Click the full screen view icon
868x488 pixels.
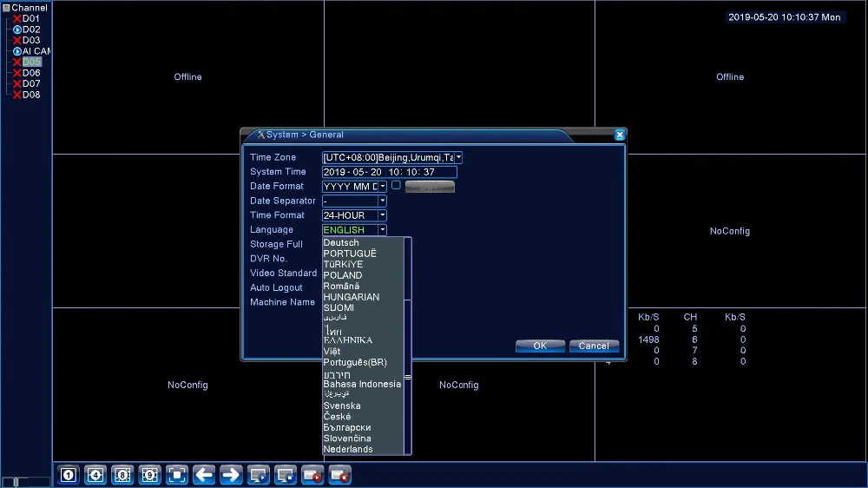point(176,475)
